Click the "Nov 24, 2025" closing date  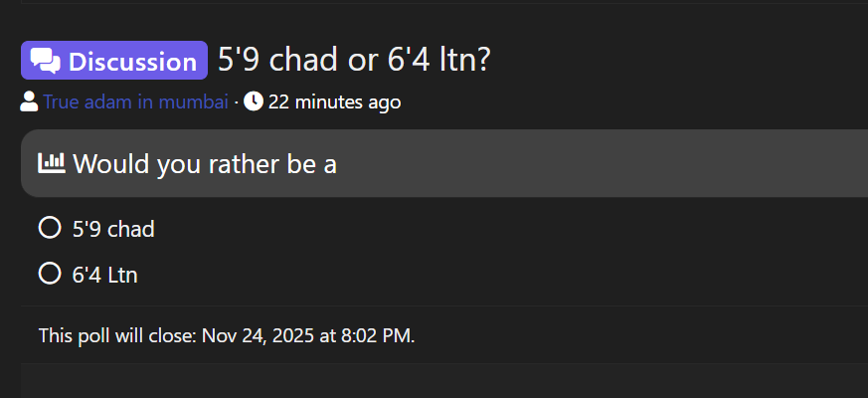[x=257, y=335]
